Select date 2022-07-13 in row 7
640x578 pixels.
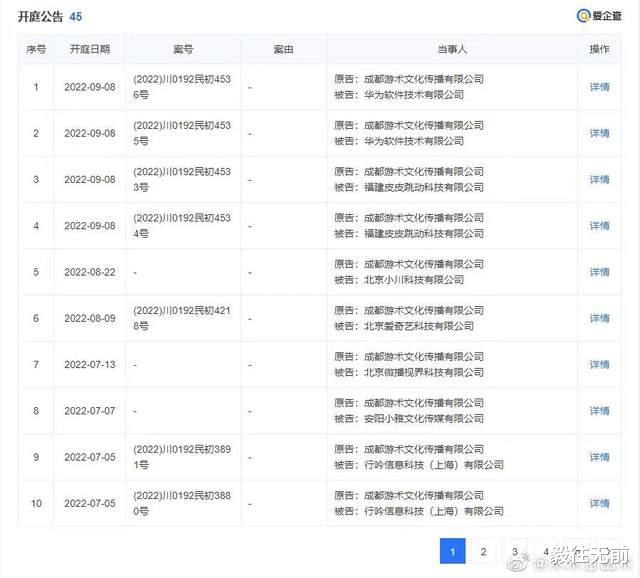click(x=90, y=365)
